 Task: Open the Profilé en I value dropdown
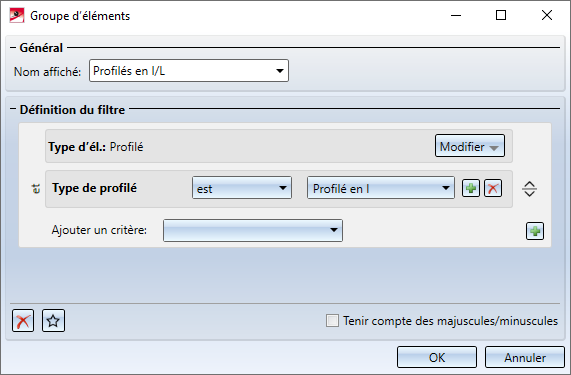click(x=381, y=188)
